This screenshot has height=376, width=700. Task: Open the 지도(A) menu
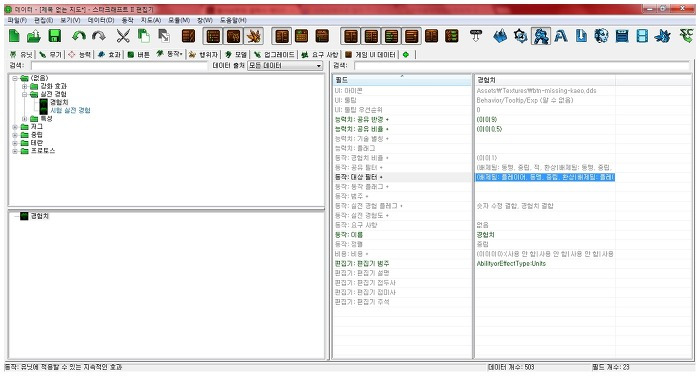[150, 20]
